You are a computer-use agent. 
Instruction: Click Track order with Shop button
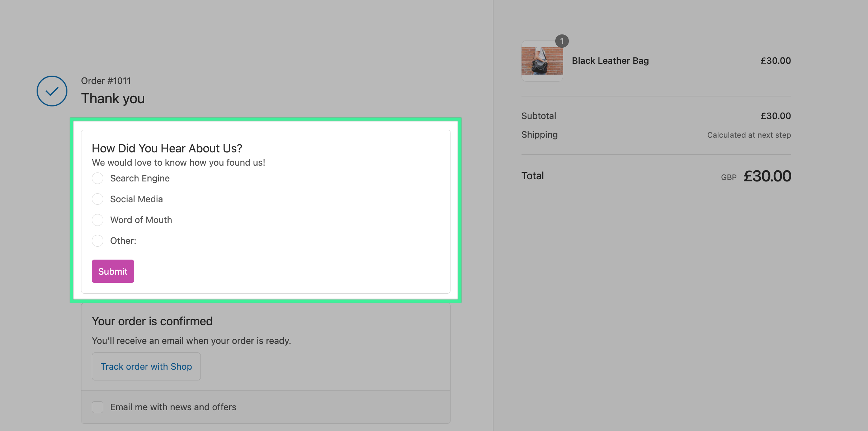point(146,366)
